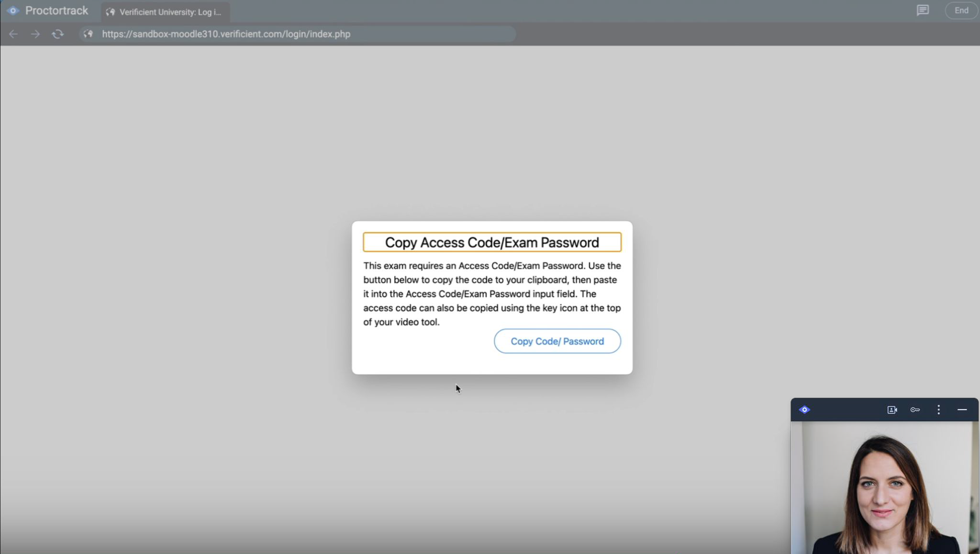Click the favicon on the Verificient University tab

(x=111, y=12)
